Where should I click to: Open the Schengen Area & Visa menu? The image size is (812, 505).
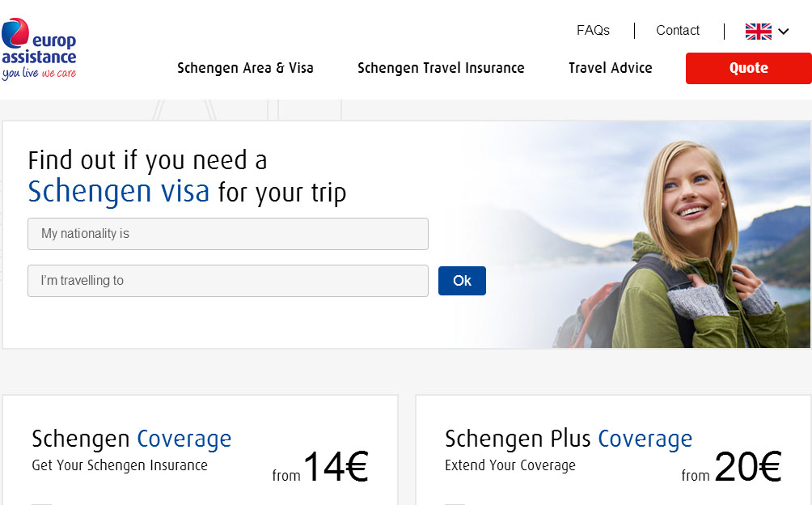tap(245, 68)
